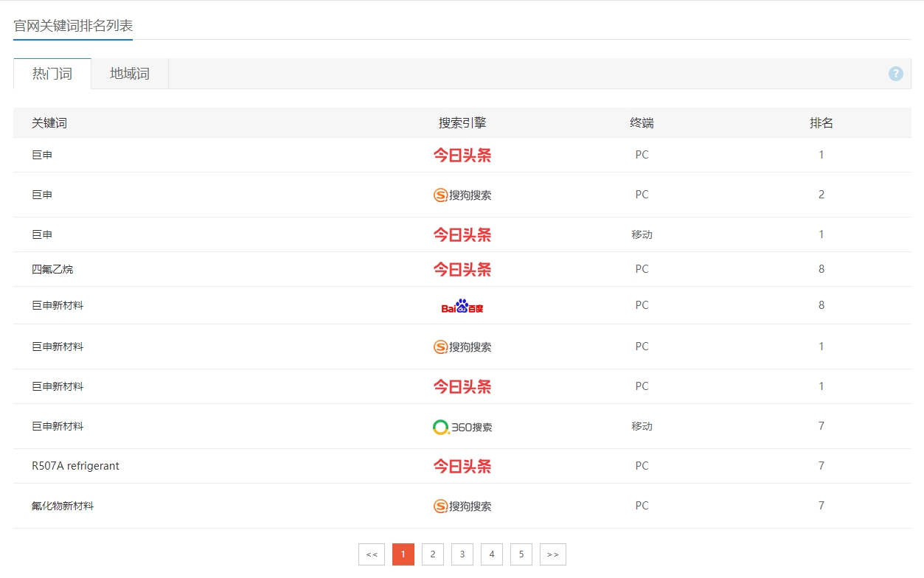Open page 4 of results

click(492, 554)
